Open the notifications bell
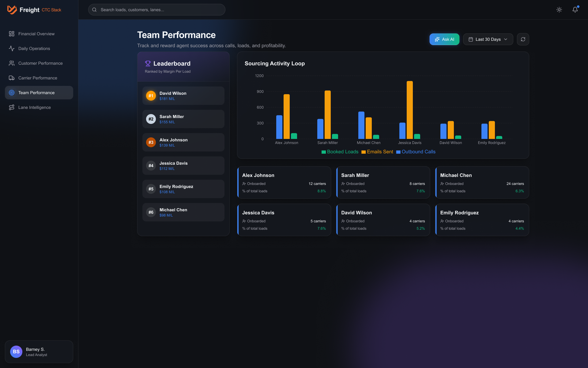 pos(575,10)
